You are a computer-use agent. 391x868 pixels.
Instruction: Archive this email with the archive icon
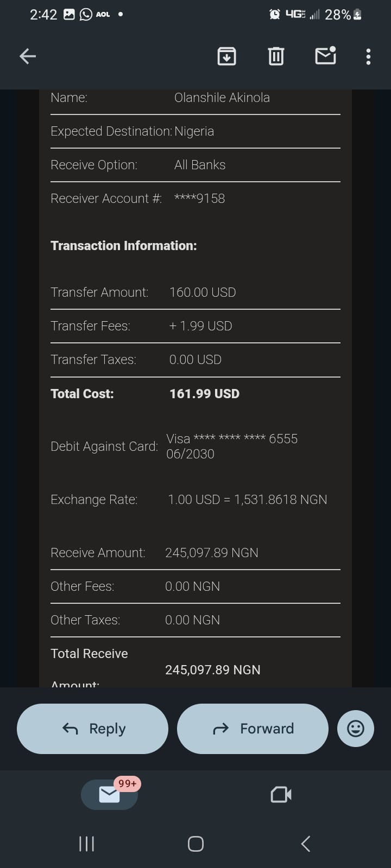click(226, 56)
